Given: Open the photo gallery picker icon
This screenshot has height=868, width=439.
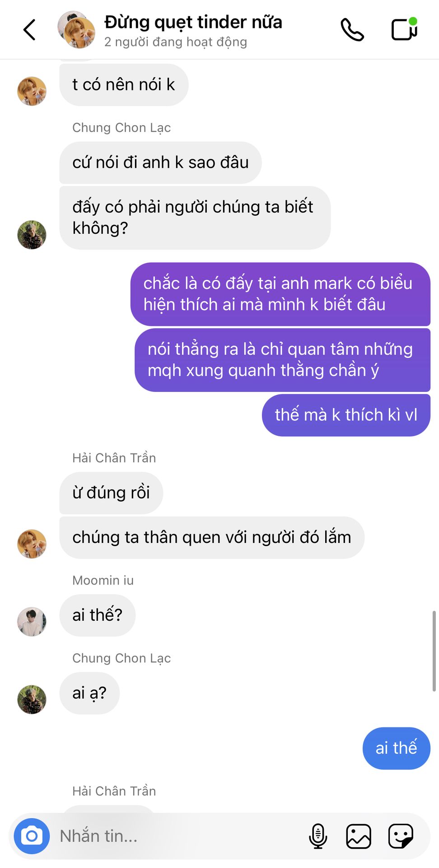Looking at the screenshot, I should tap(359, 836).
